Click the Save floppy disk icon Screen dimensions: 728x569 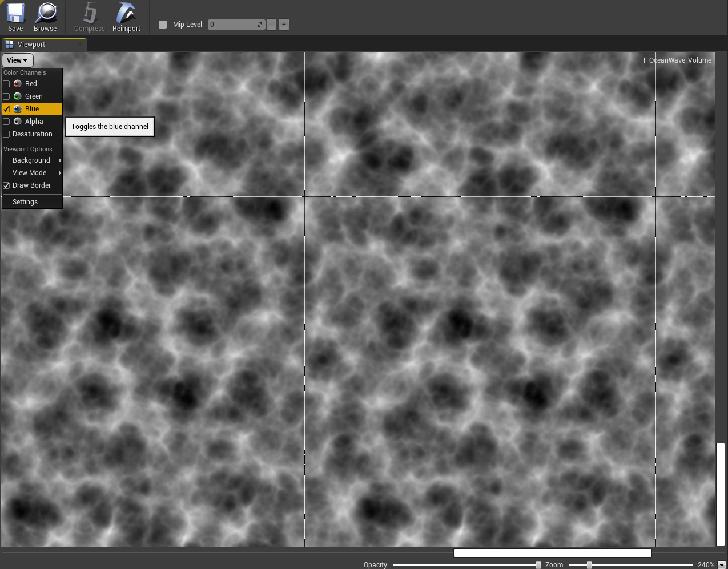click(x=15, y=13)
